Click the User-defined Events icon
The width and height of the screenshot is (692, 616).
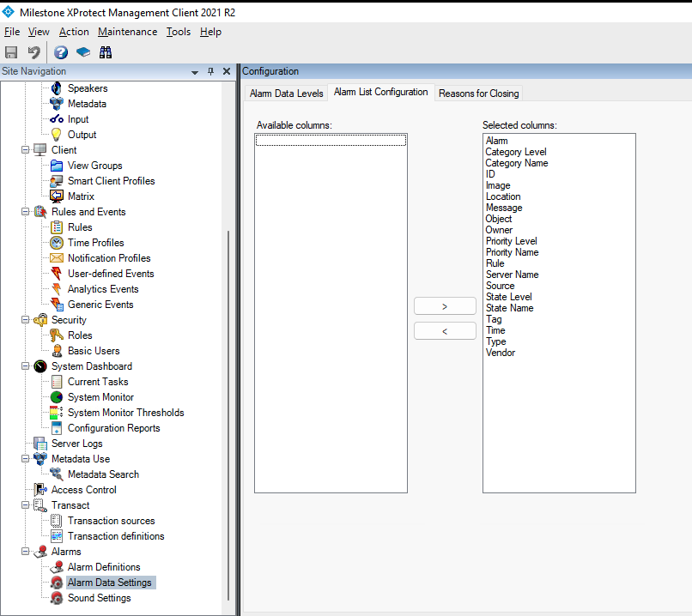[x=57, y=274]
